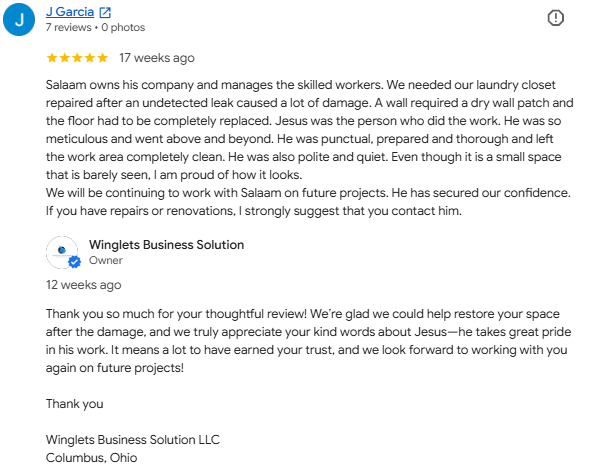Click the blue verified badge on owner logo

[x=75, y=262]
